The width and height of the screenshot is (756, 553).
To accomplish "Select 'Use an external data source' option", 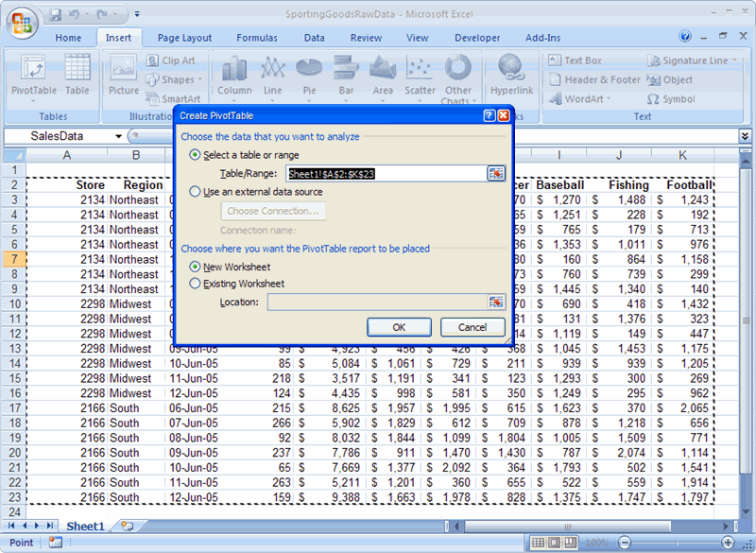I will (x=195, y=191).
